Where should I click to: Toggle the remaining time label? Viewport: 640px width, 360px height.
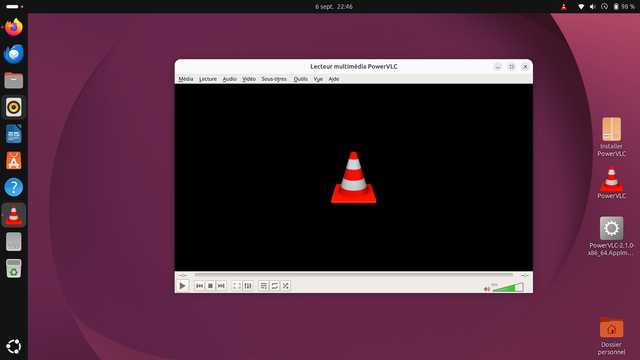click(524, 276)
